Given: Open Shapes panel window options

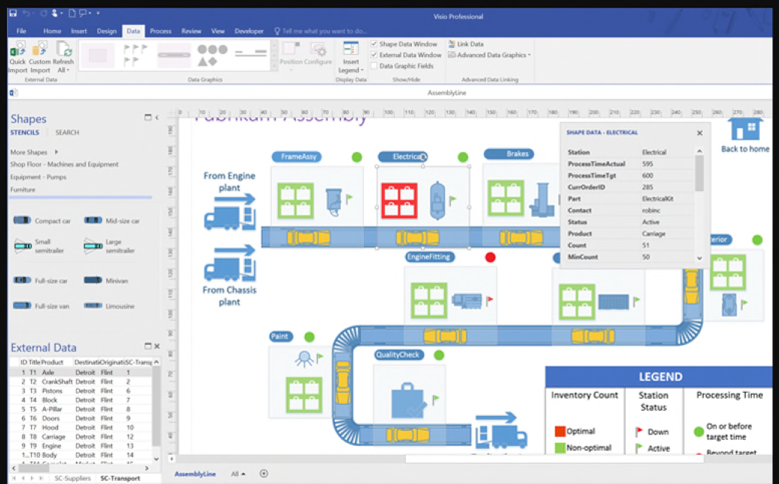Looking at the screenshot, I should pyautogui.click(x=148, y=117).
